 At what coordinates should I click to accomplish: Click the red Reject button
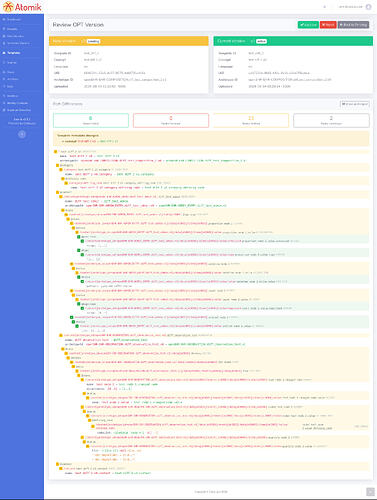(328, 25)
